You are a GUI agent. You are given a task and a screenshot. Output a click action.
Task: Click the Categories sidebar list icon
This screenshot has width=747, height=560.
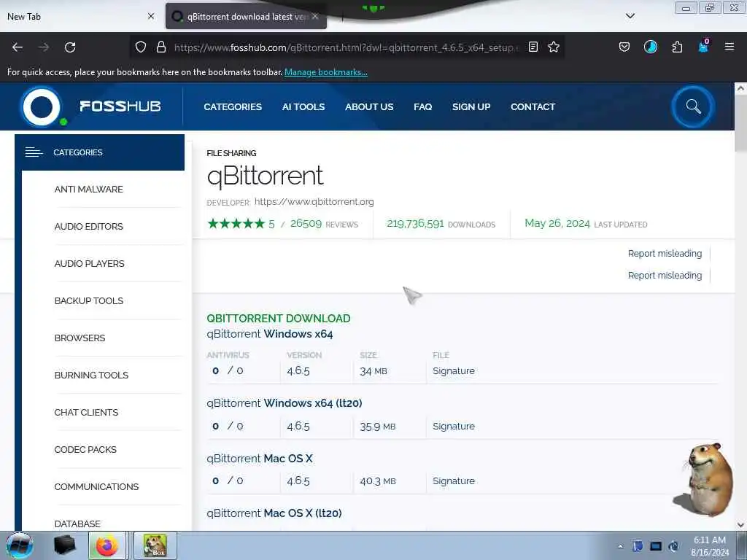point(34,152)
